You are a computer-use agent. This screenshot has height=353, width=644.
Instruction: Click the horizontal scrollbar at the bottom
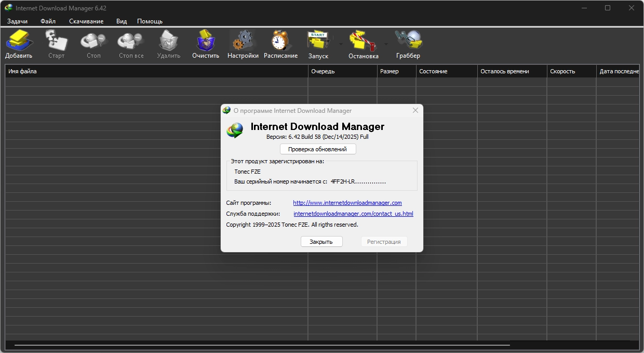(260, 345)
